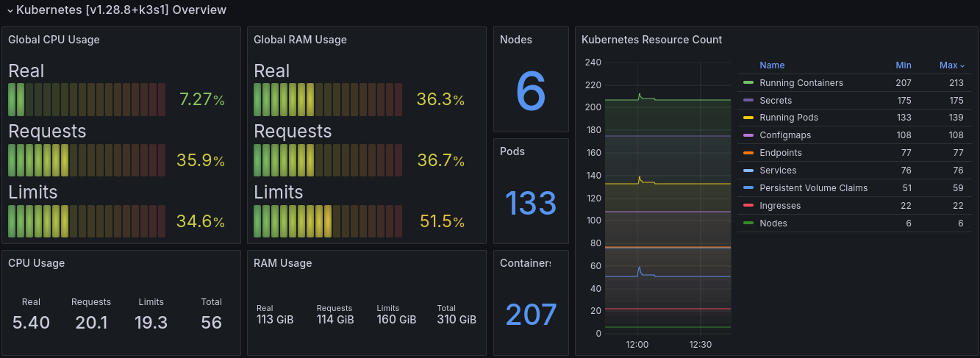Screen dimensions: 980x358
Task: Click the CPU Real usage bar gauge
Action: (87, 99)
